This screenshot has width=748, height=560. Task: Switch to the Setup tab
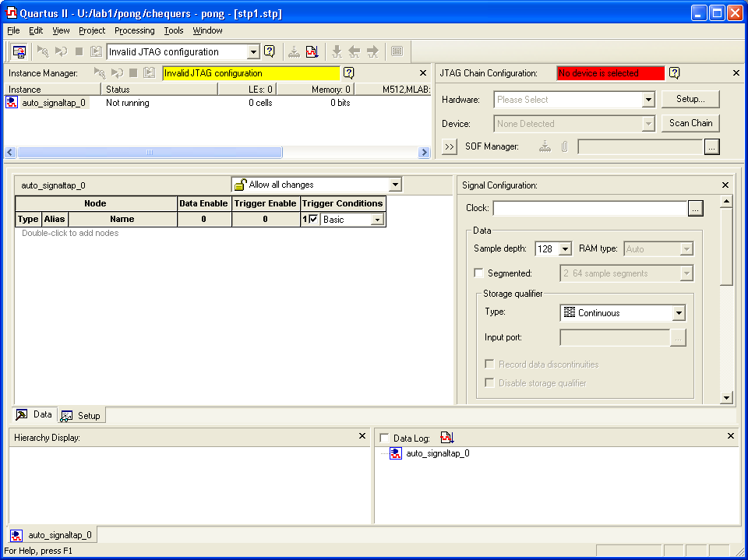tap(81, 416)
